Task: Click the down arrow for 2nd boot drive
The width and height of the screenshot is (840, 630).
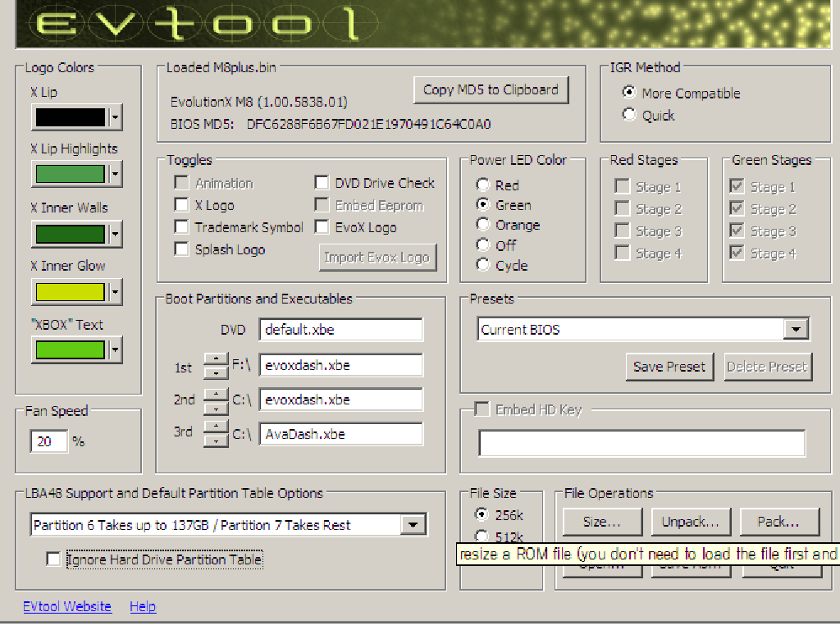Action: coord(216,409)
